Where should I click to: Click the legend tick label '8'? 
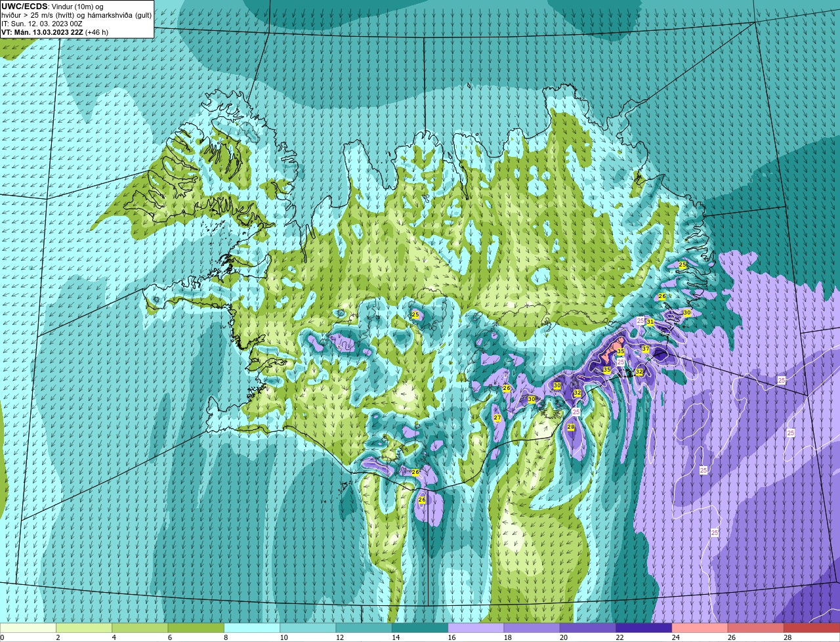point(226,637)
